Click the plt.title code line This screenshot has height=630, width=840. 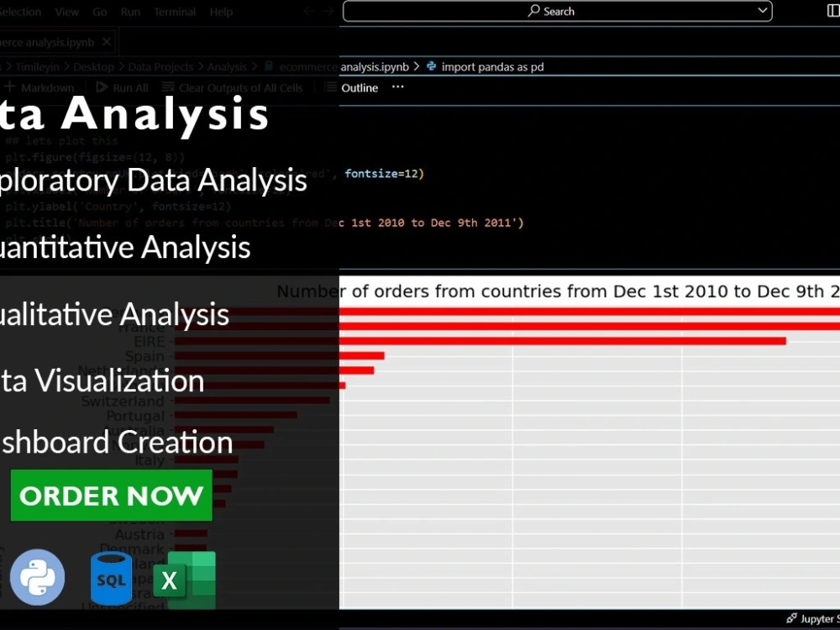tap(265, 223)
